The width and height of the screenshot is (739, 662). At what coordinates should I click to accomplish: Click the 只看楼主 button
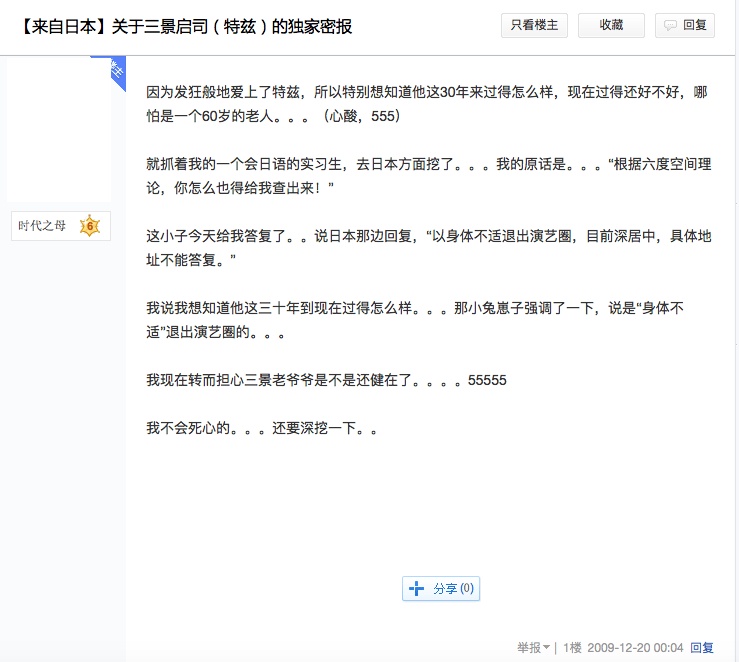[x=534, y=25]
